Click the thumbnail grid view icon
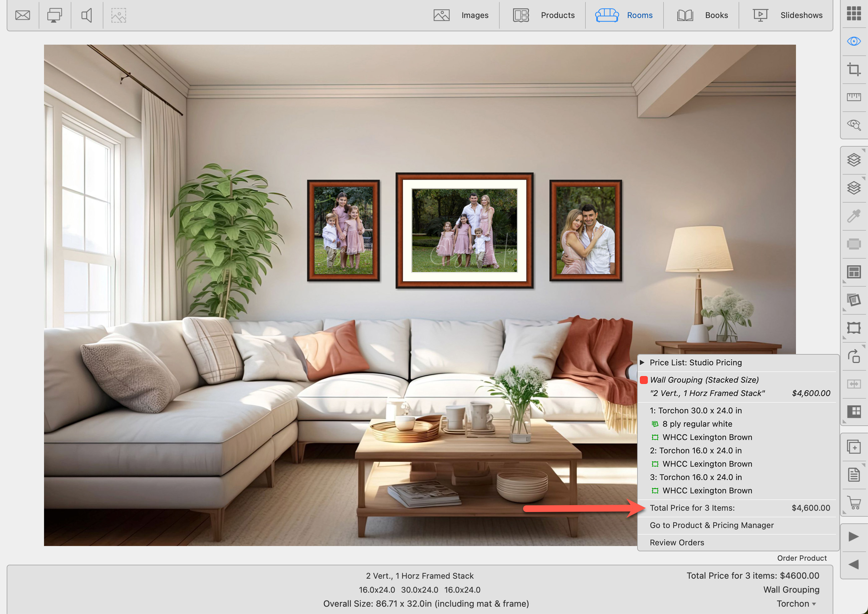 click(854, 13)
